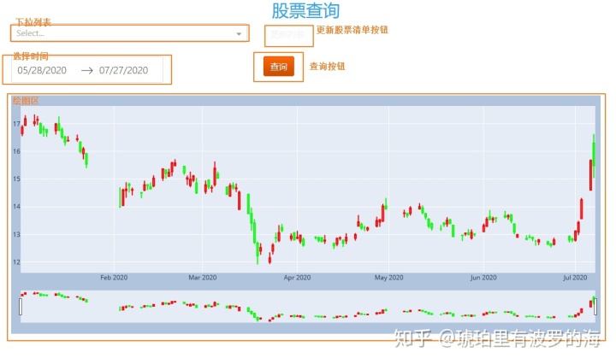
Task: Click the Jul 2020 axis label
Action: pos(575,278)
